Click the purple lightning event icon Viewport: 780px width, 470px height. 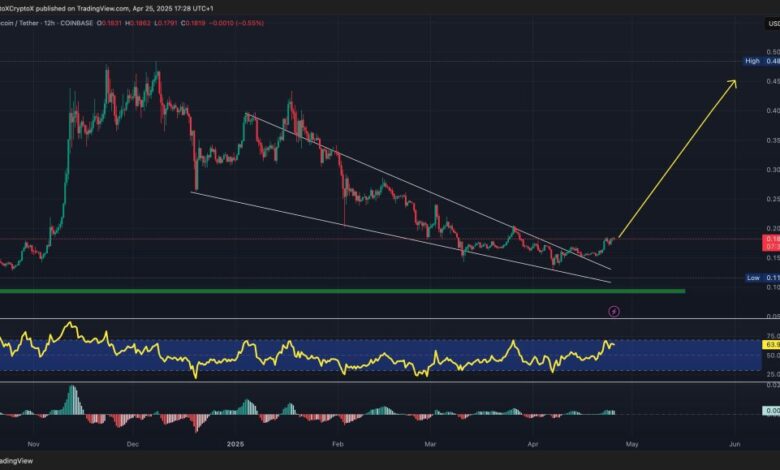pyautogui.click(x=614, y=311)
